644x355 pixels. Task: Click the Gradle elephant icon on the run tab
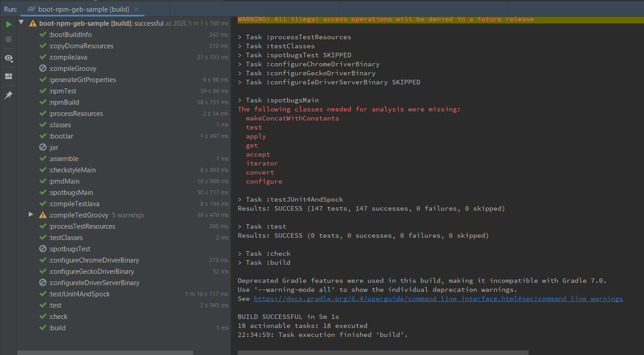click(31, 9)
